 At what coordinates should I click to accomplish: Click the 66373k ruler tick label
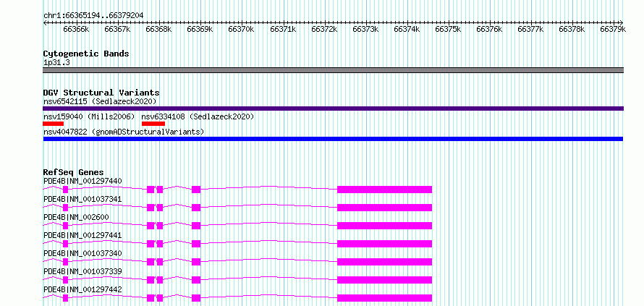tap(365, 29)
